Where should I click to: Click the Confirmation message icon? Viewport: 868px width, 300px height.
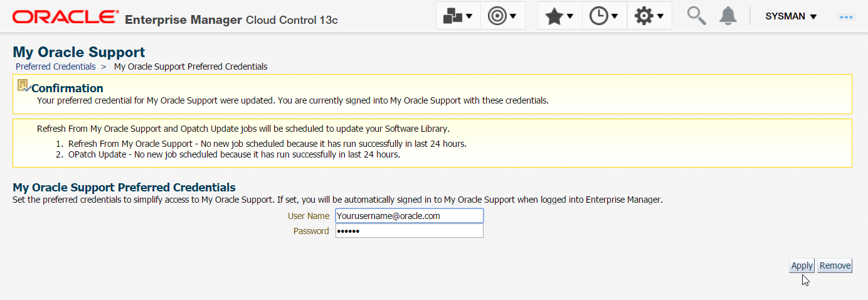pyautogui.click(x=24, y=85)
